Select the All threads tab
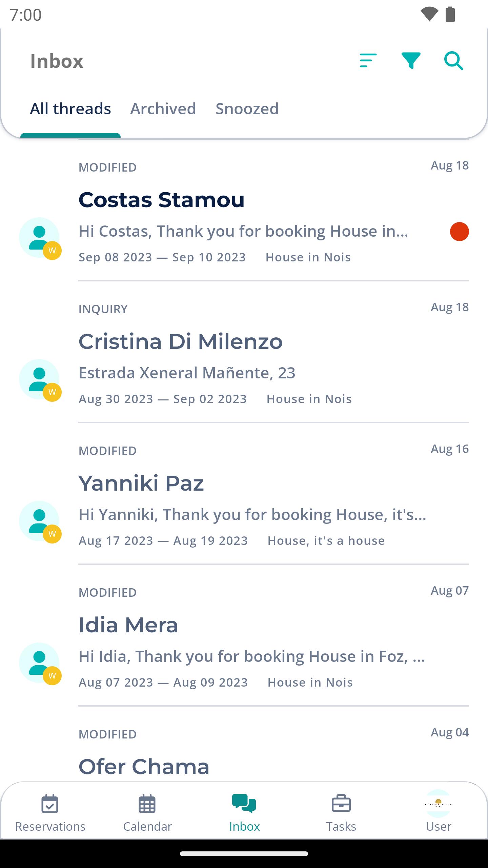Screen dimensions: 488x868 pos(70,109)
